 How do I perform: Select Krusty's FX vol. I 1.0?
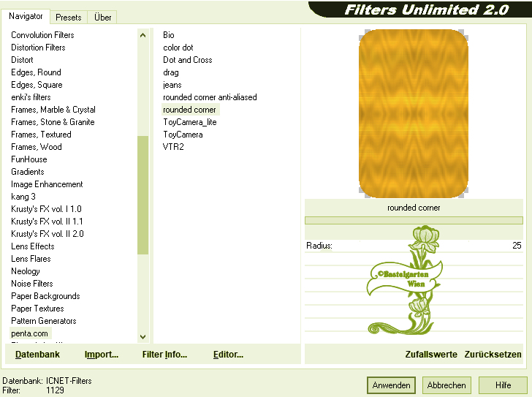coord(46,209)
